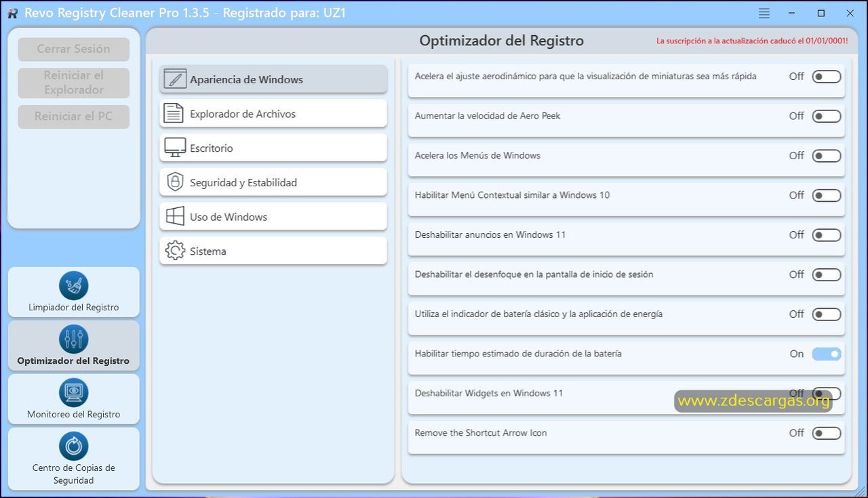Click the Sistema gear icon
Image resolution: width=868 pixels, height=498 pixels.
pyautogui.click(x=175, y=251)
